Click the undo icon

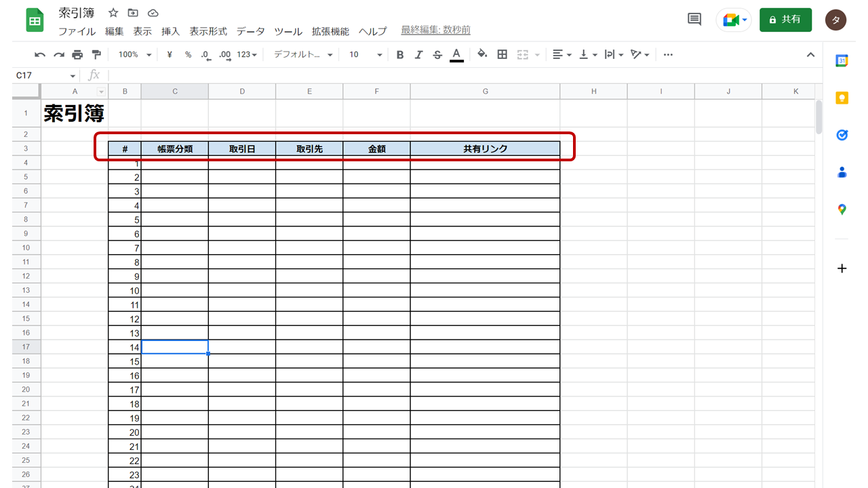click(x=40, y=55)
